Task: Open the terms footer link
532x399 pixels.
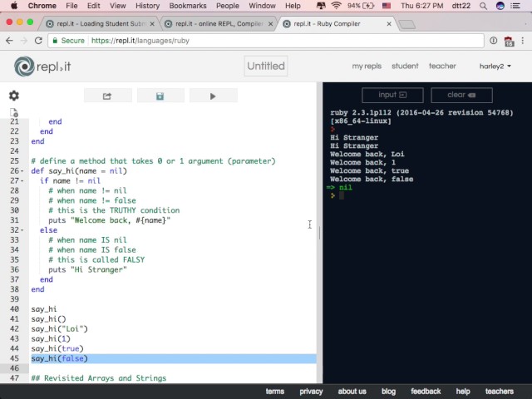Action: (275, 392)
